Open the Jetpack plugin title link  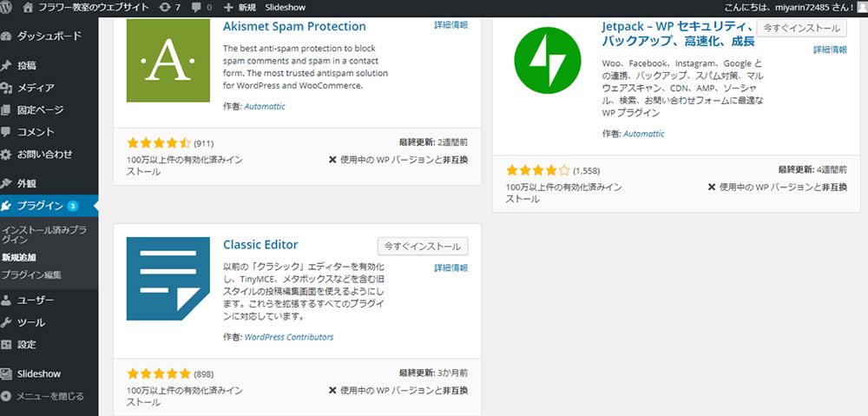679,34
